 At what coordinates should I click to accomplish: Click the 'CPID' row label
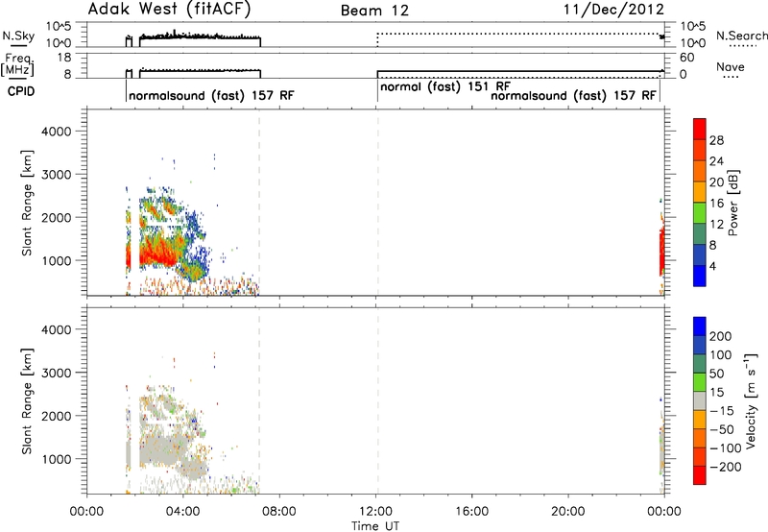[21, 91]
